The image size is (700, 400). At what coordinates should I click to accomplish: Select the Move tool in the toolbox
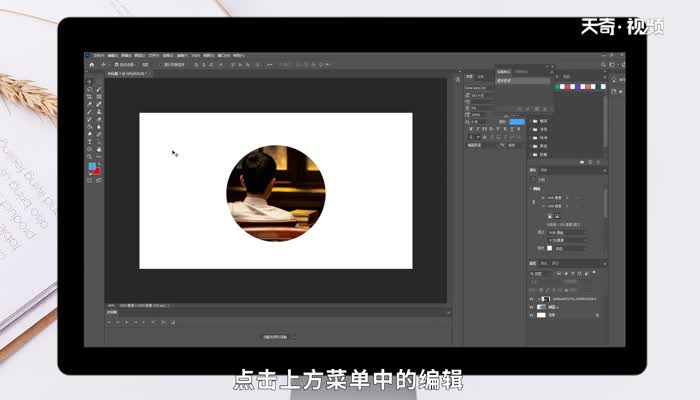[x=90, y=82]
